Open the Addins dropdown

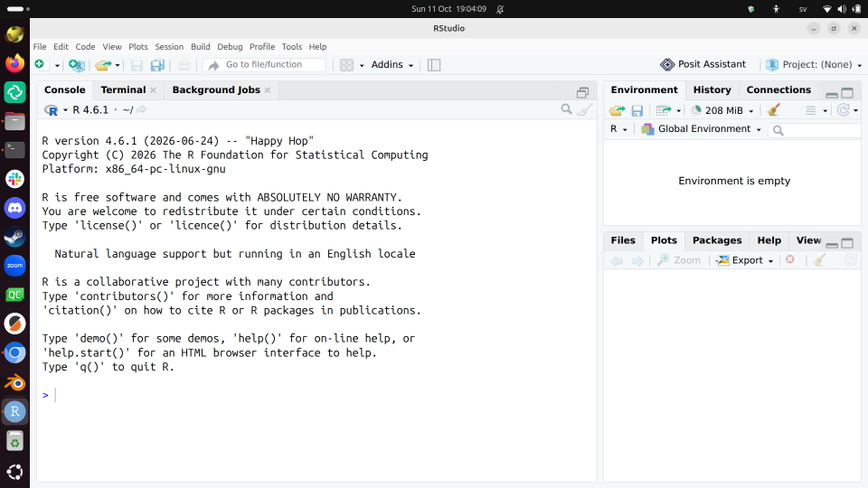392,65
